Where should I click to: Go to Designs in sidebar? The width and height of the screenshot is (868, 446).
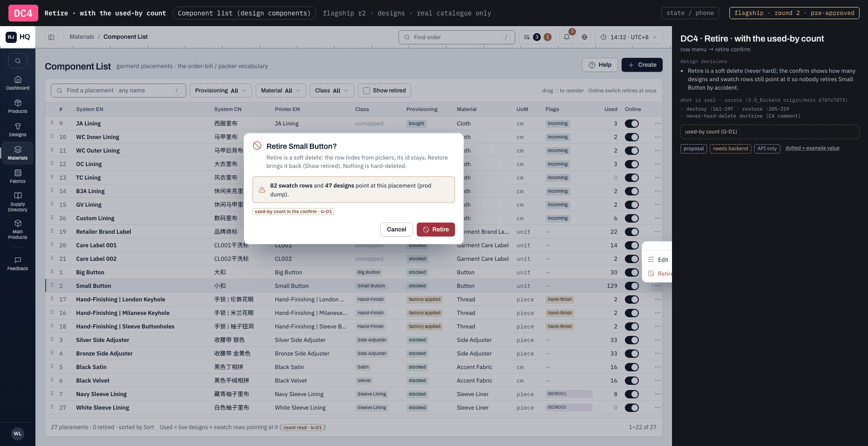[18, 130]
